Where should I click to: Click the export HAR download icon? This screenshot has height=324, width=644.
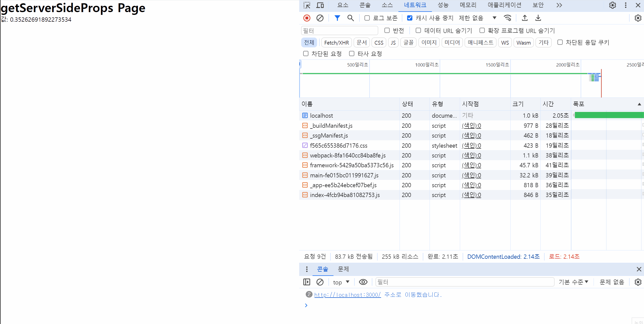point(538,18)
